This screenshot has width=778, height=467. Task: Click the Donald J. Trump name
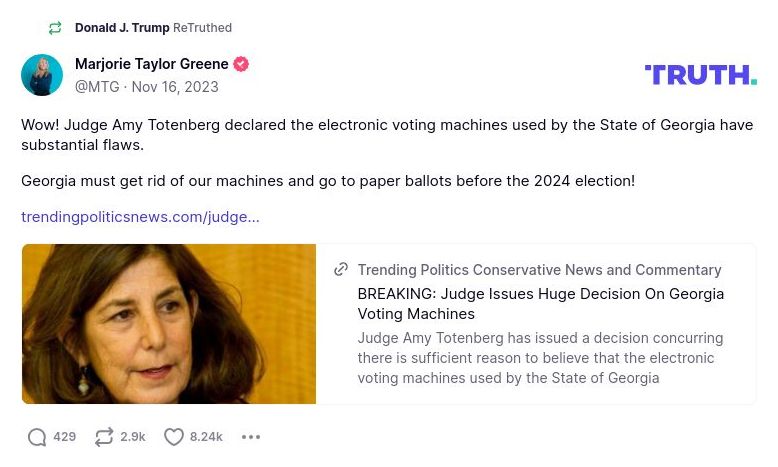[122, 28]
